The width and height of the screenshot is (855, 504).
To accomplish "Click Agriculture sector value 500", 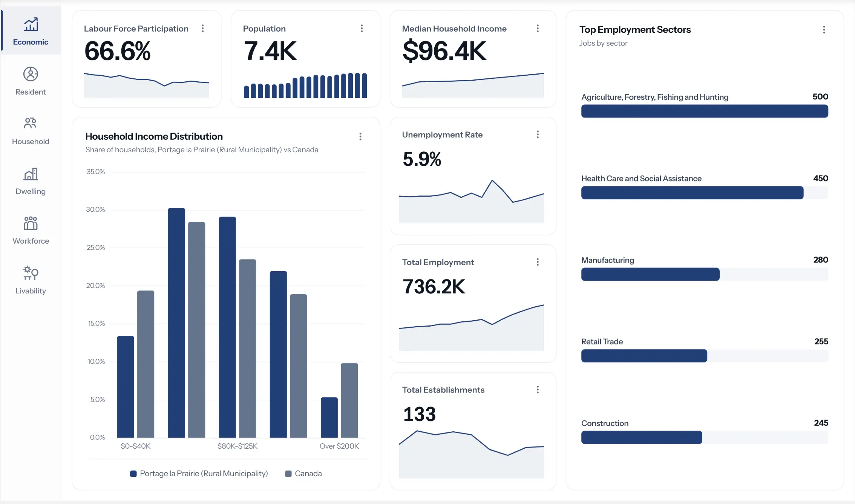I will click(x=820, y=97).
